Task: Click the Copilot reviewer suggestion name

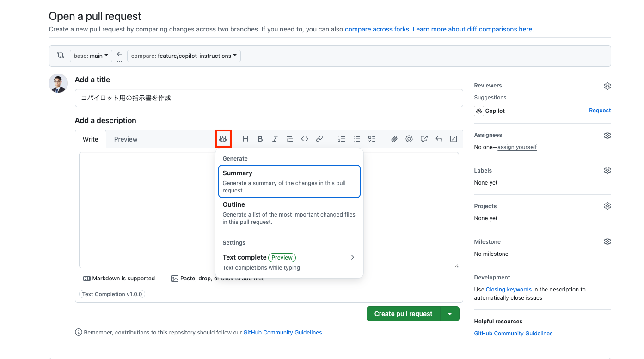Action: (x=495, y=111)
